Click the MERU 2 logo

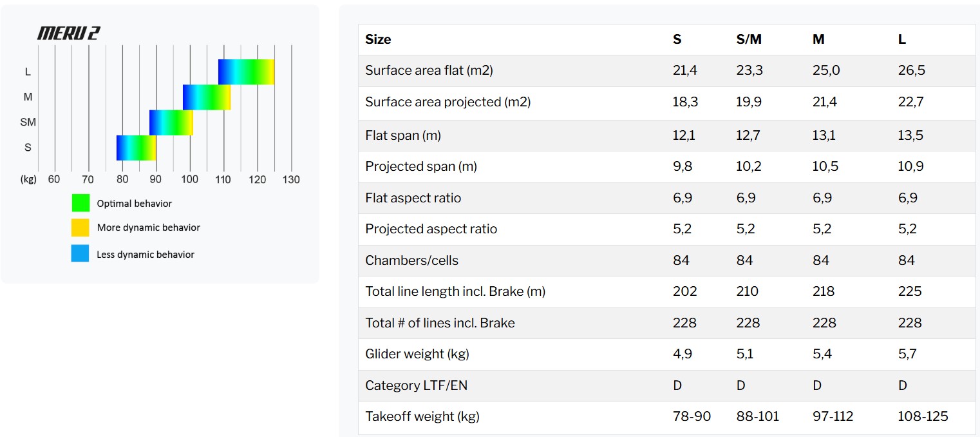click(x=68, y=34)
